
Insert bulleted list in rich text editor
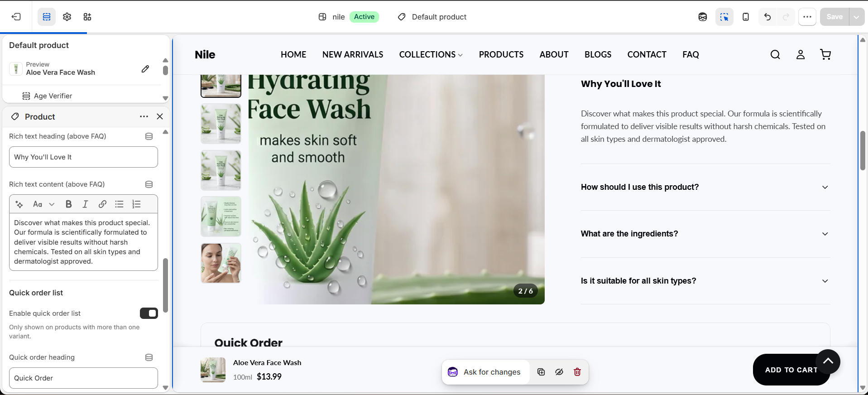(x=119, y=204)
